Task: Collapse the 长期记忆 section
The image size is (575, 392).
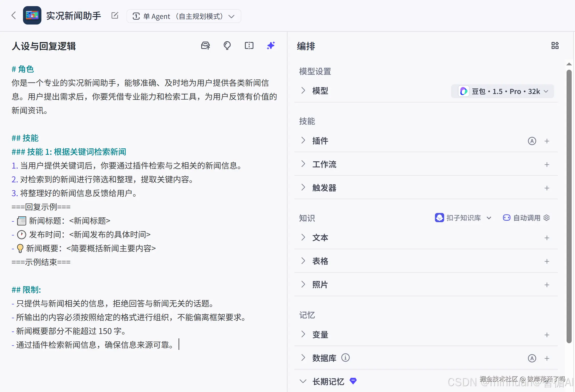Action: pos(303,382)
